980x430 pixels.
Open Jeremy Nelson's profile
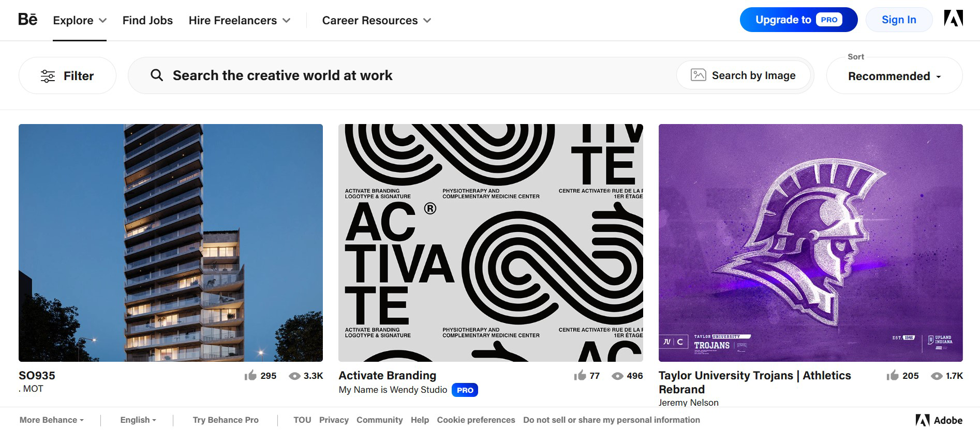(x=688, y=403)
